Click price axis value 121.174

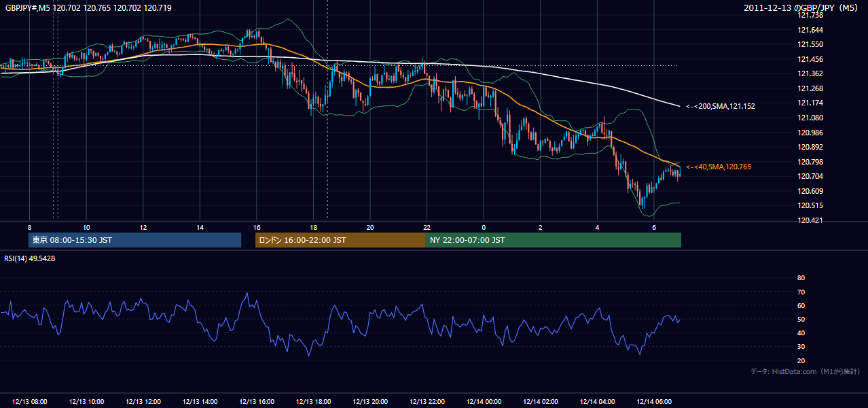point(810,103)
